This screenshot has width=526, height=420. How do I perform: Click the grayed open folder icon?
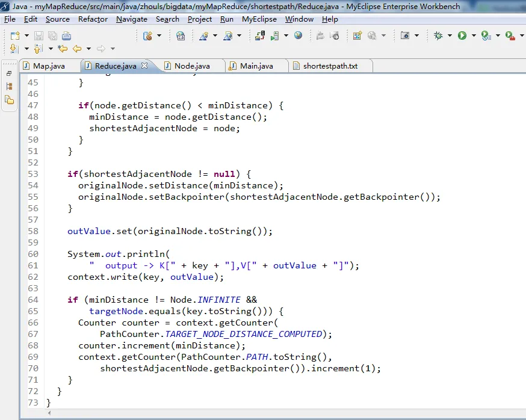click(x=320, y=36)
